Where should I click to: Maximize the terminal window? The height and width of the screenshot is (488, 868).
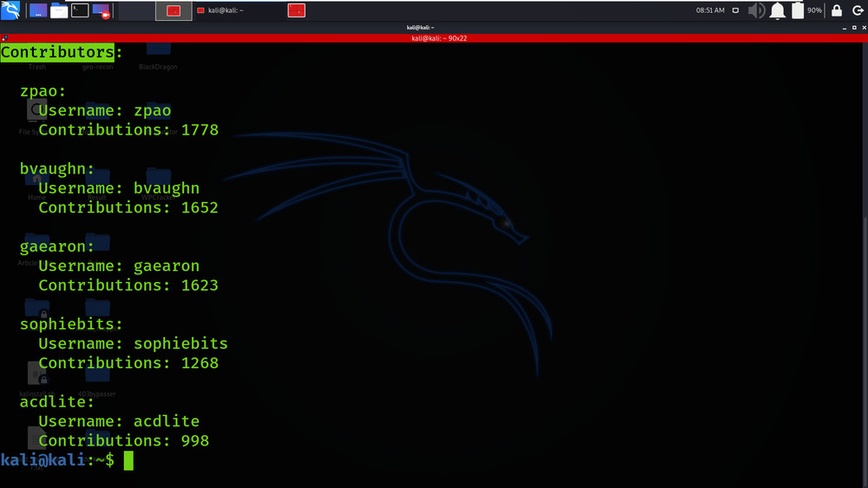[854, 28]
